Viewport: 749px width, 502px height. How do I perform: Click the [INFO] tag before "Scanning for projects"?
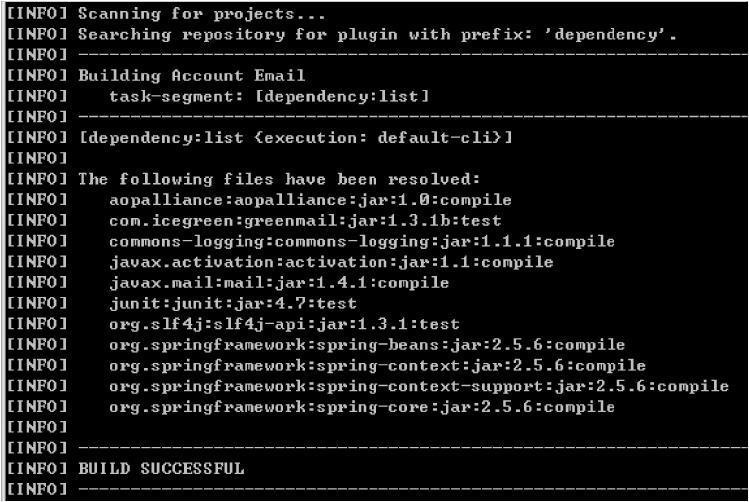coord(36,15)
